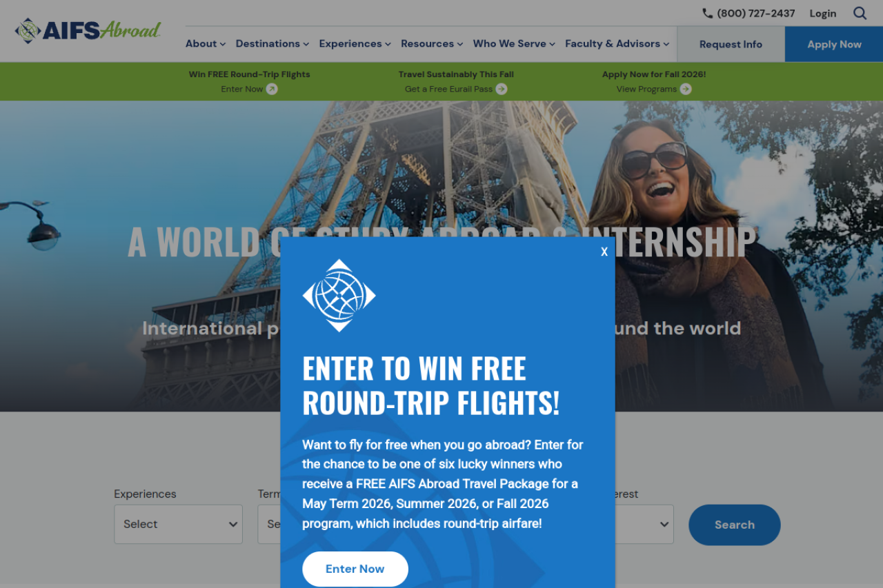This screenshot has height=588, width=883.
Task: Click the Request Info button
Action: coord(731,44)
